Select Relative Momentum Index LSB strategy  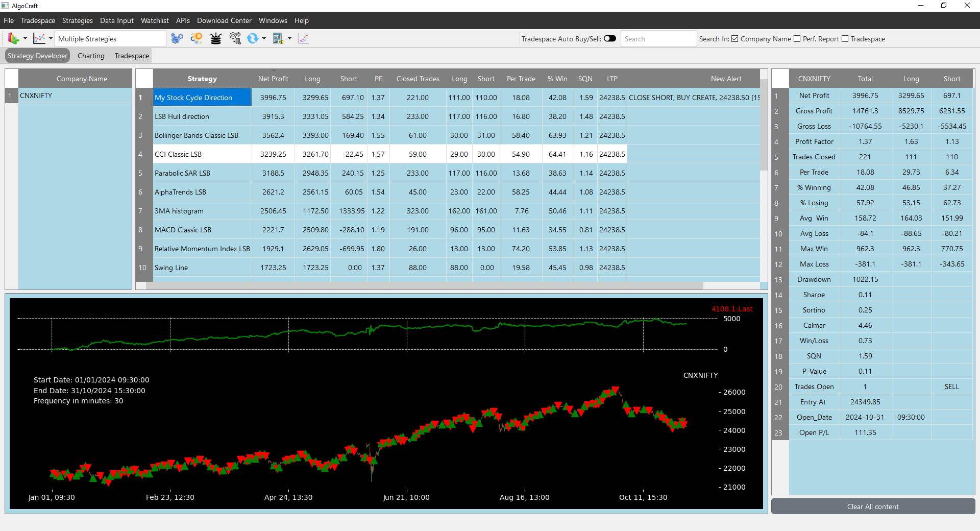point(202,249)
